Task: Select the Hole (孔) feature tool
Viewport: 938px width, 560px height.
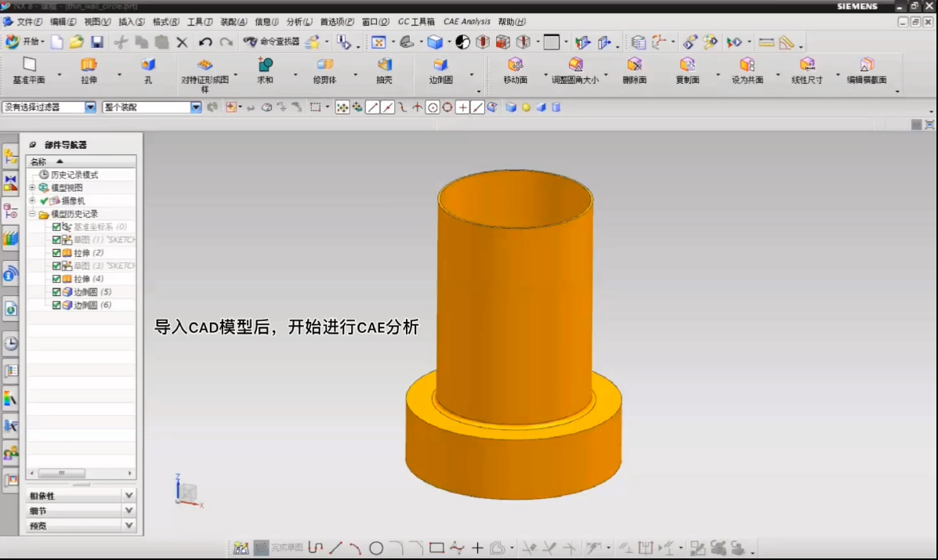Action: pyautogui.click(x=147, y=66)
